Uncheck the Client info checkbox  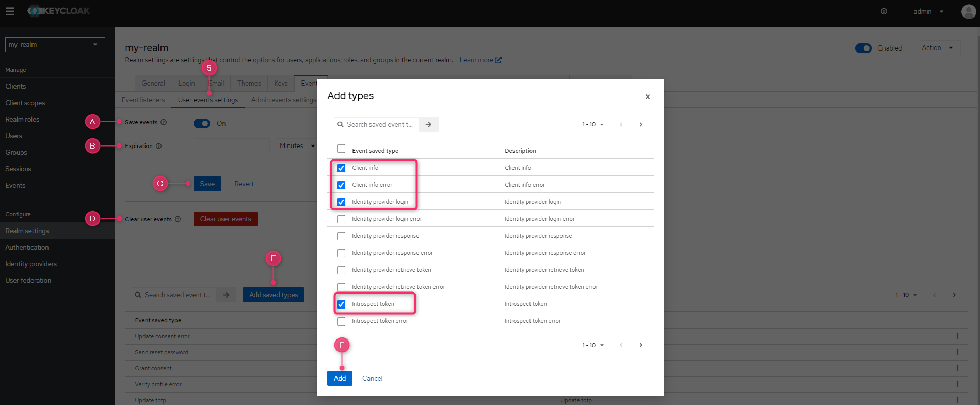341,168
